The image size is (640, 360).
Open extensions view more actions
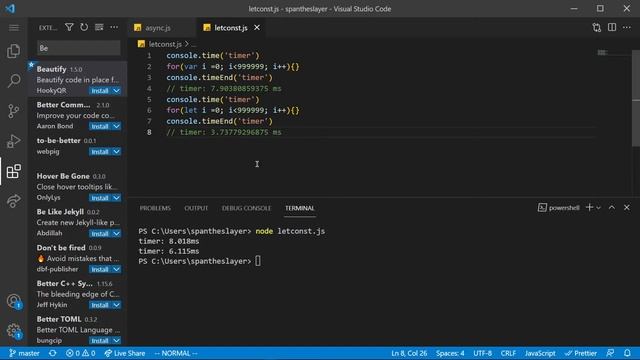point(114,27)
